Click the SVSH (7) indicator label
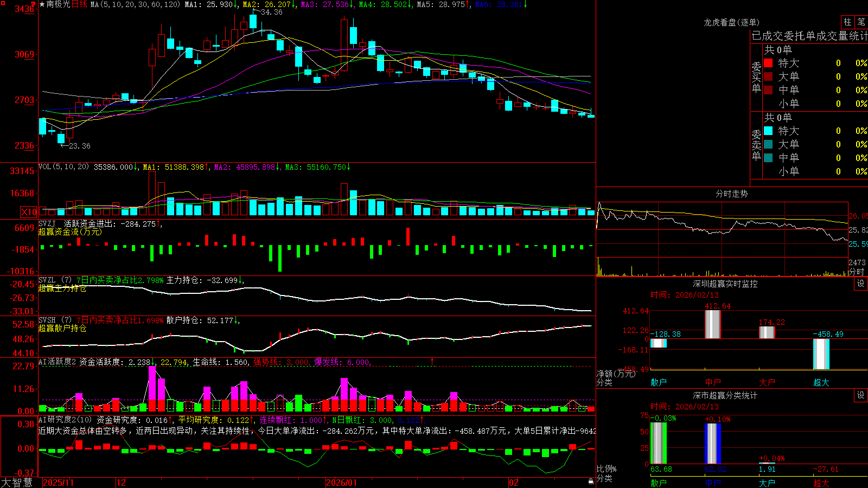This screenshot has width=868, height=488. (55, 320)
